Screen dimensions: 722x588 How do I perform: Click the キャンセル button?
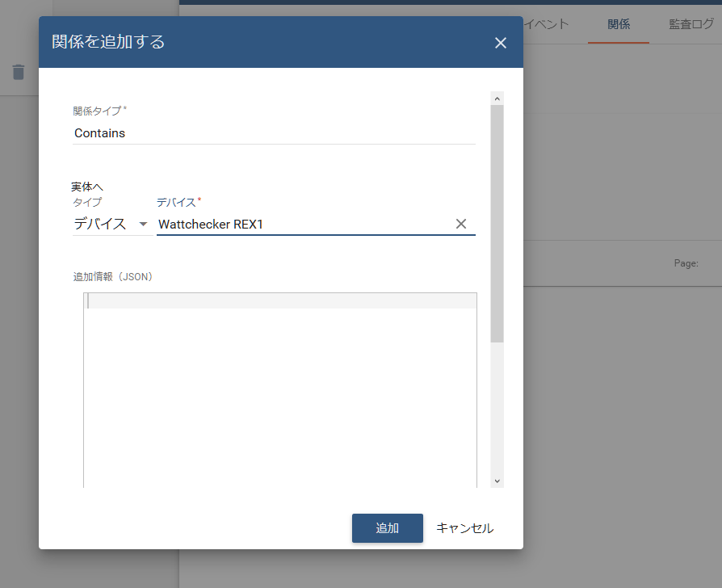pyautogui.click(x=464, y=528)
